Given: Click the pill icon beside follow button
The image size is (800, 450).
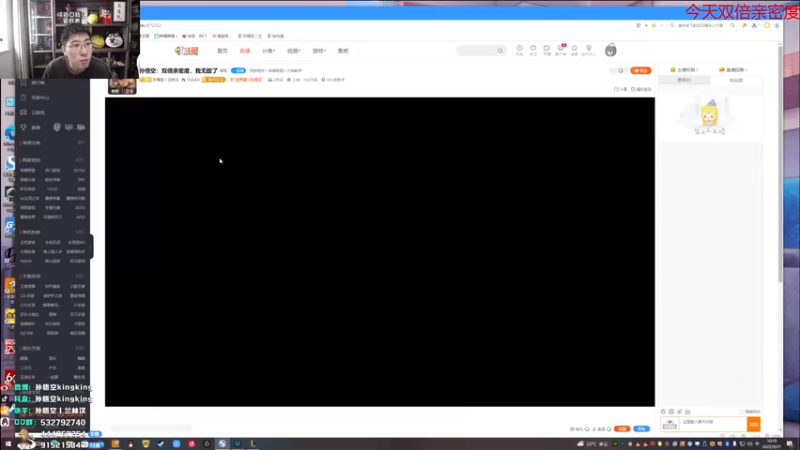Looking at the screenshot, I should coord(619,70).
